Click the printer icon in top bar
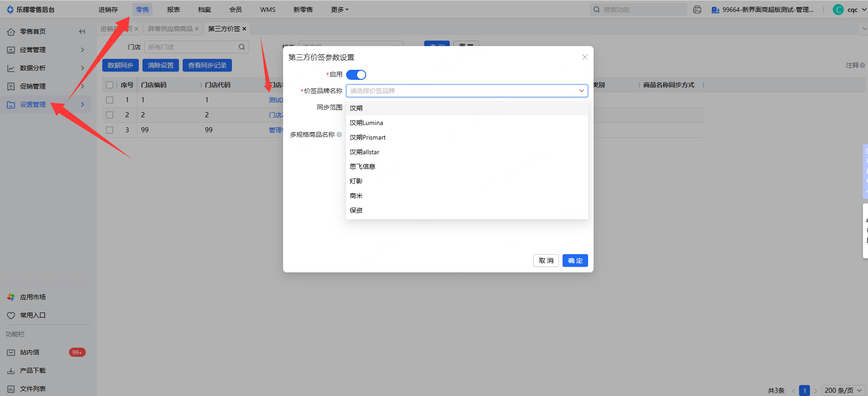Screen dimensions: 868x396 coord(697,10)
